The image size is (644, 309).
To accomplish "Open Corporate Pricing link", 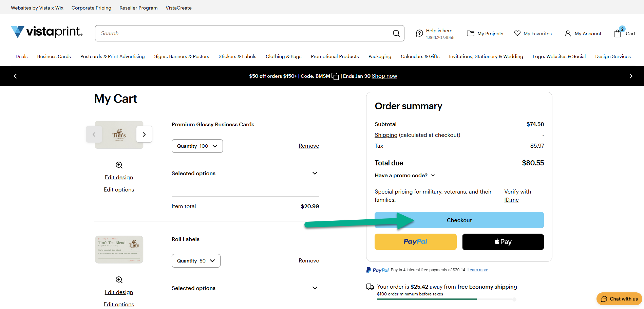I will [91, 8].
